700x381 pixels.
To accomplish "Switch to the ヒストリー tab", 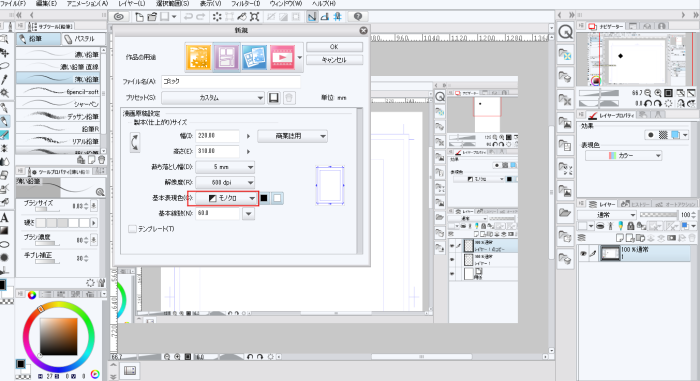I will (635, 204).
